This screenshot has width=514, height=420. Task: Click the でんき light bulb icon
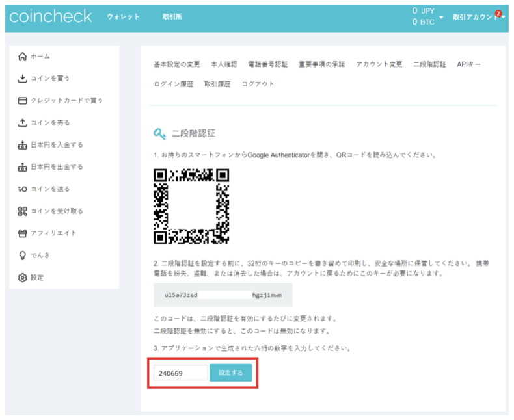pyautogui.click(x=22, y=256)
